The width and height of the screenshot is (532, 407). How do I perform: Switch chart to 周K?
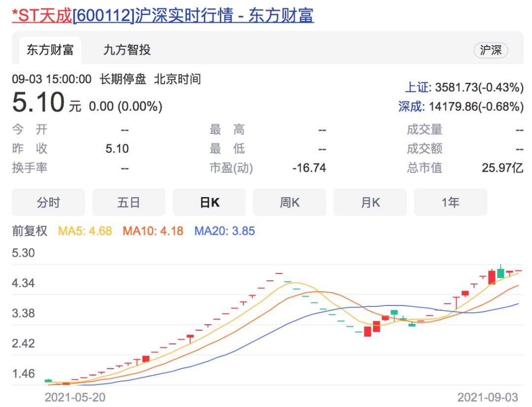290,203
